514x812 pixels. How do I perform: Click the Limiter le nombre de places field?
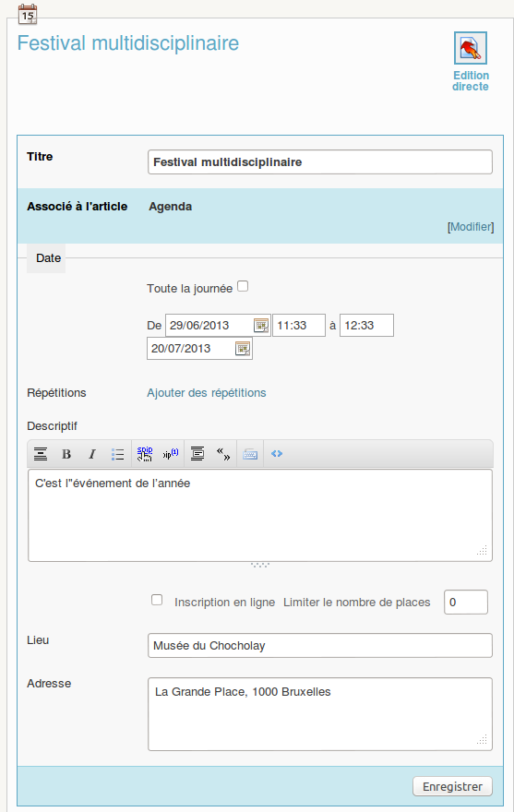point(466,603)
